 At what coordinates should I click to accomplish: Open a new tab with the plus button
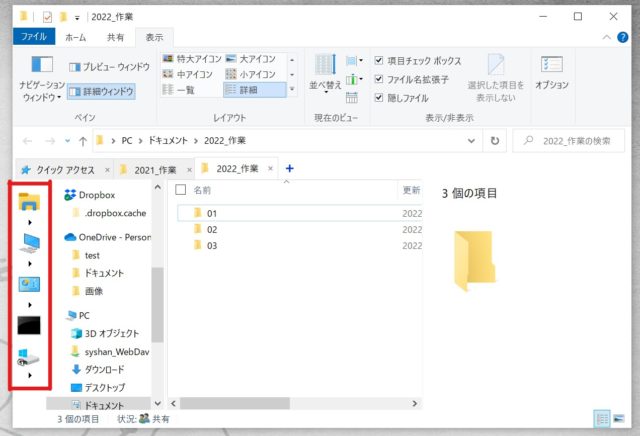290,168
